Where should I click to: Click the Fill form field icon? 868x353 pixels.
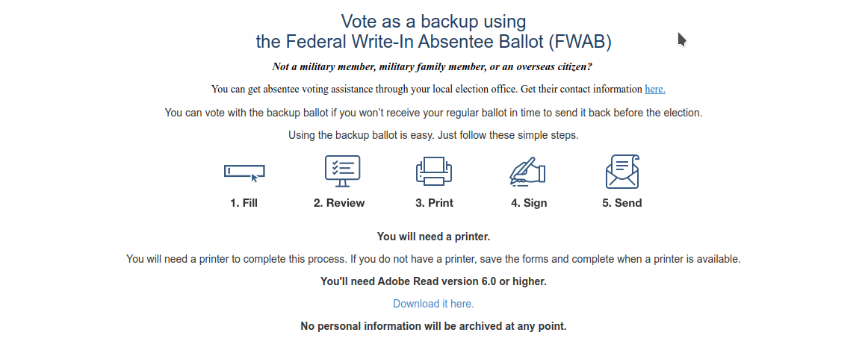244,173
